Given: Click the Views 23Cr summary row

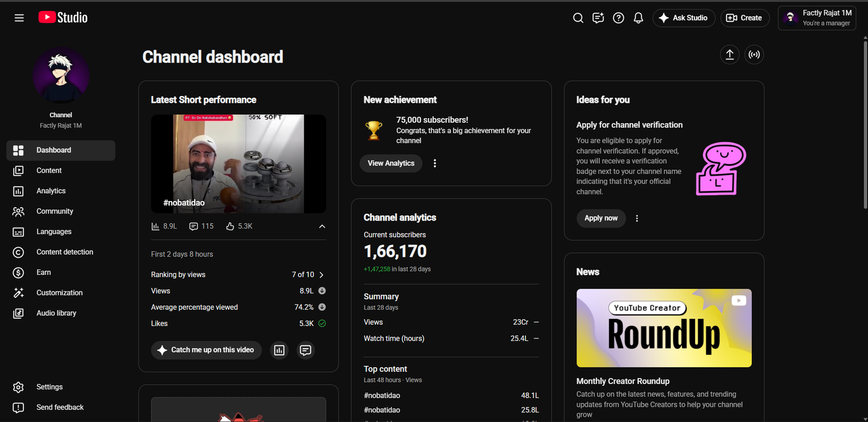Looking at the screenshot, I should 451,323.
